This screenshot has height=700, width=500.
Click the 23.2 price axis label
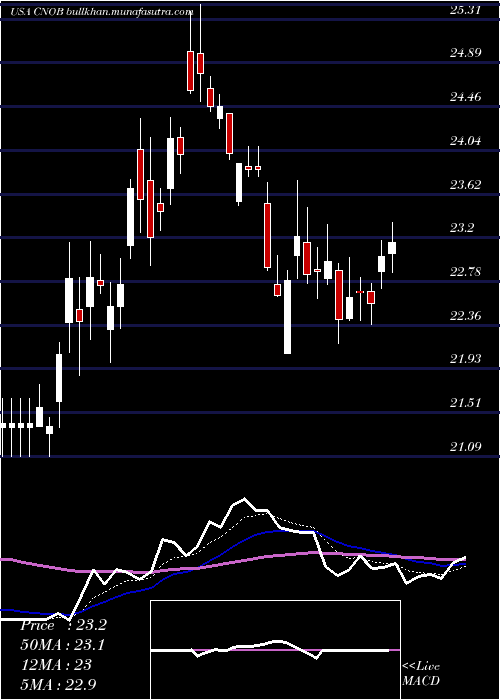pyautogui.click(x=462, y=228)
